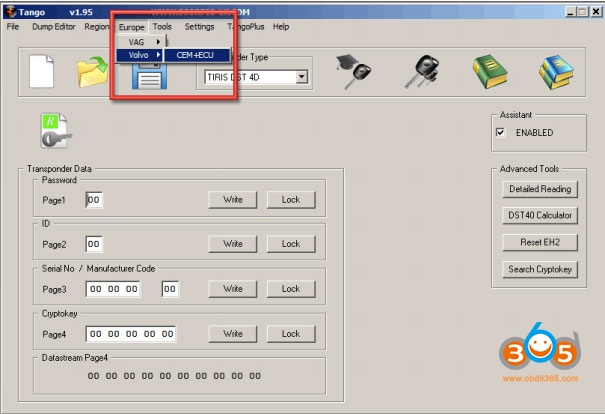This screenshot has height=414, width=605.
Task: Click Lock for Page2 ID
Action: click(291, 244)
